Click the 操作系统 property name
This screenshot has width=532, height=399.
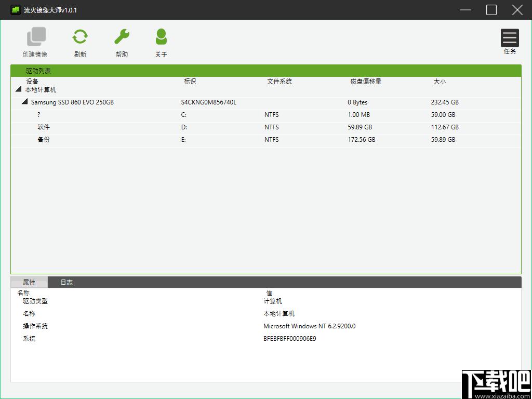click(35, 326)
